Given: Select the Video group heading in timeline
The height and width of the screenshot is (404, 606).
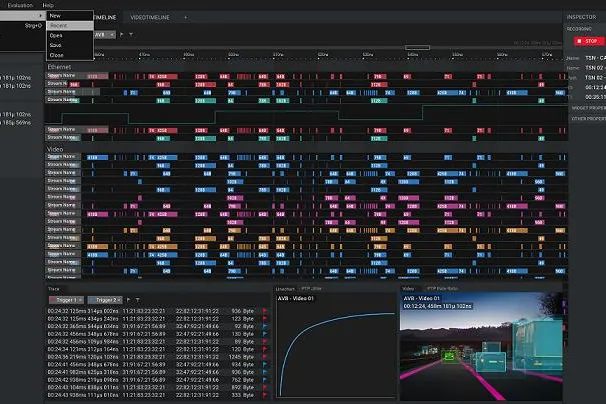Looking at the screenshot, I should [x=55, y=149].
